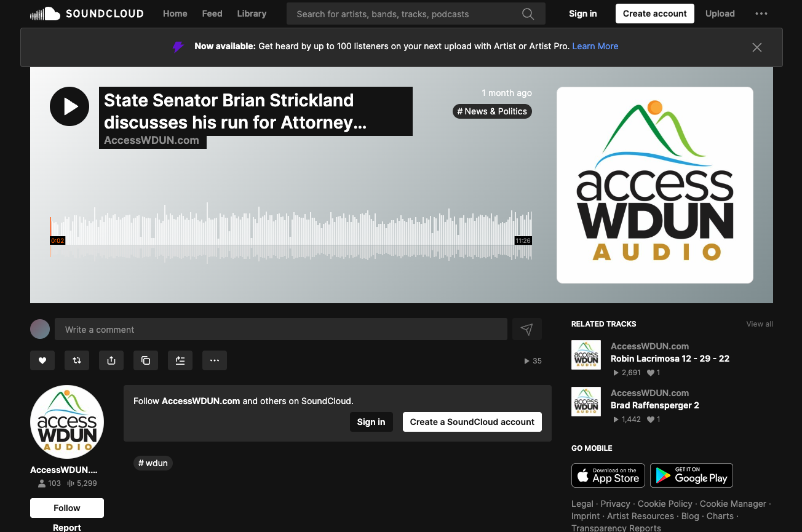Open the Cookie Manager link
The height and width of the screenshot is (532, 802).
(733, 504)
